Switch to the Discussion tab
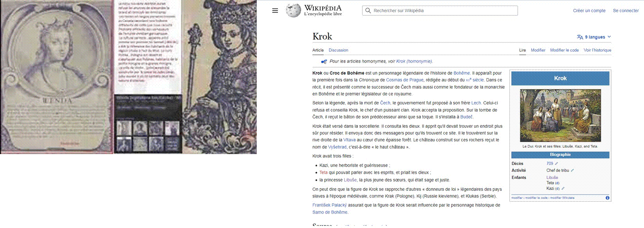This screenshot has width=644, height=228. (x=339, y=50)
